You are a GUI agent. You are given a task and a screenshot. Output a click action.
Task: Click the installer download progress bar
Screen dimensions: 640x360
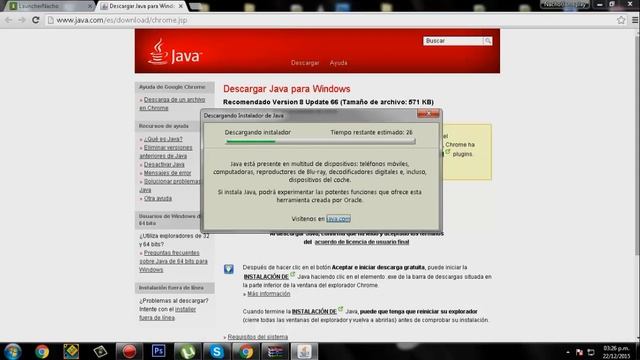click(320, 141)
